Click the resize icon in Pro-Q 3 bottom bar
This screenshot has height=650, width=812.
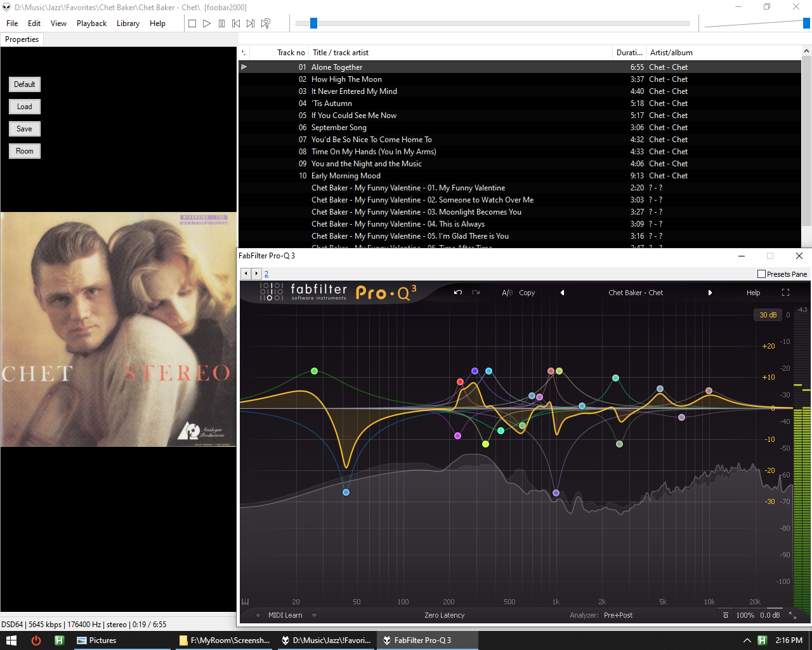(x=792, y=615)
